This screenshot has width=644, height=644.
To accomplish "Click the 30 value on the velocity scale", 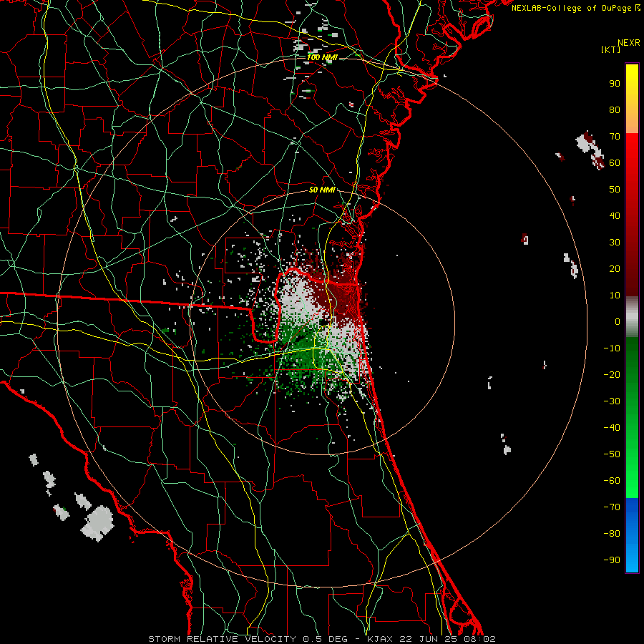I will [x=615, y=243].
